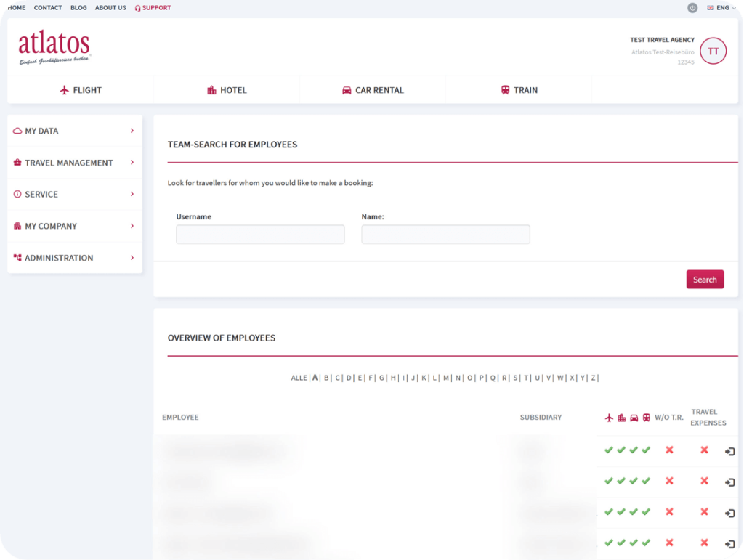Switch to the Hotel tab
This screenshot has height=560, width=744.
tap(227, 90)
